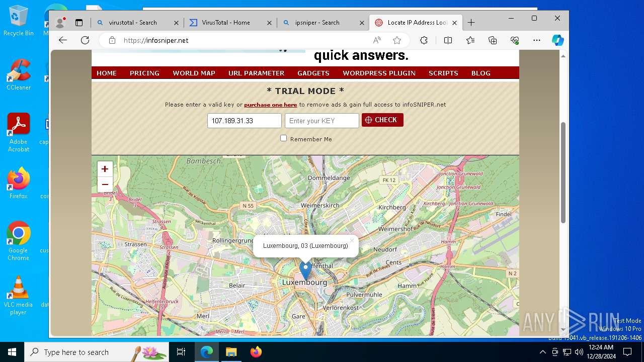Open File Explorer from taskbar
644x362 pixels.
[231, 352]
